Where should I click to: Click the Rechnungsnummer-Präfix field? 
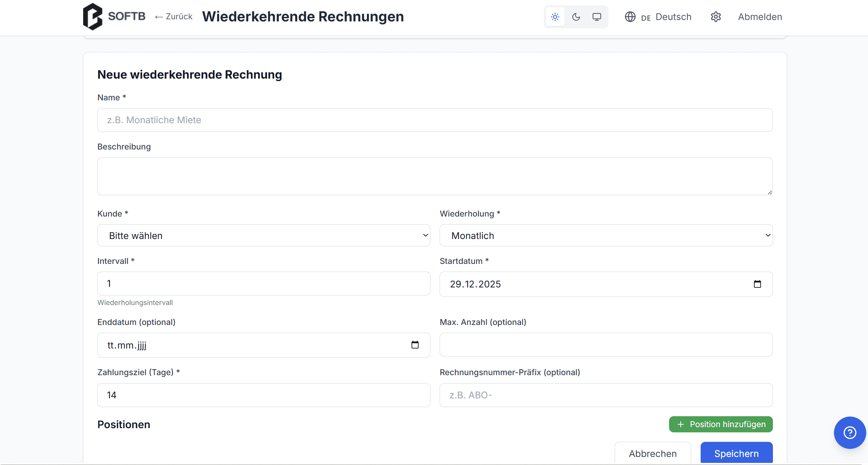click(x=606, y=395)
